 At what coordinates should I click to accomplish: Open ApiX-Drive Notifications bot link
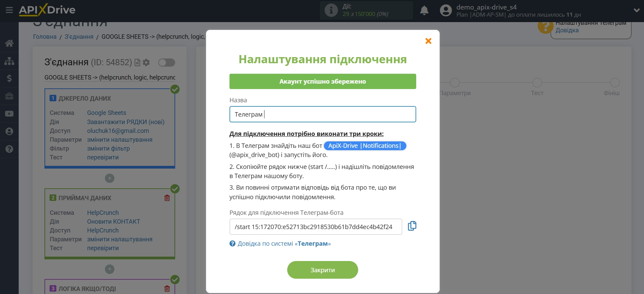365,146
